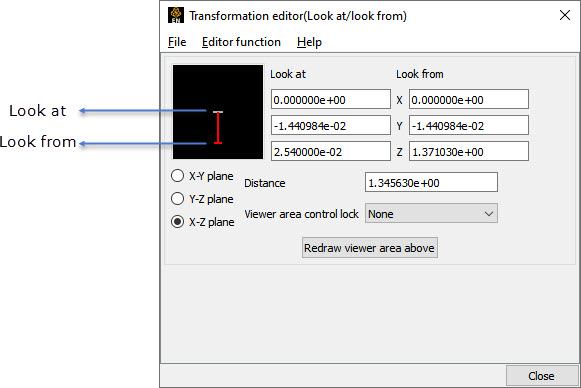Click the Distance value field
Viewport: 581px width, 388px height.
pyautogui.click(x=431, y=182)
